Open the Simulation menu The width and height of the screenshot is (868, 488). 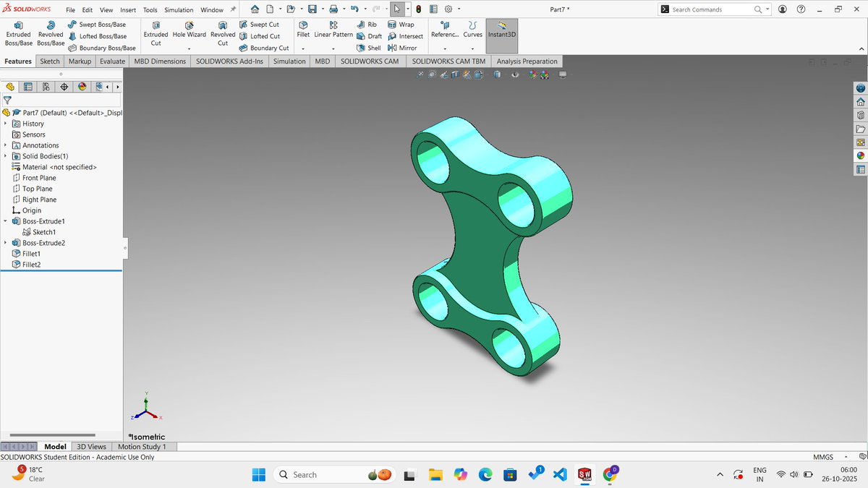(x=179, y=10)
